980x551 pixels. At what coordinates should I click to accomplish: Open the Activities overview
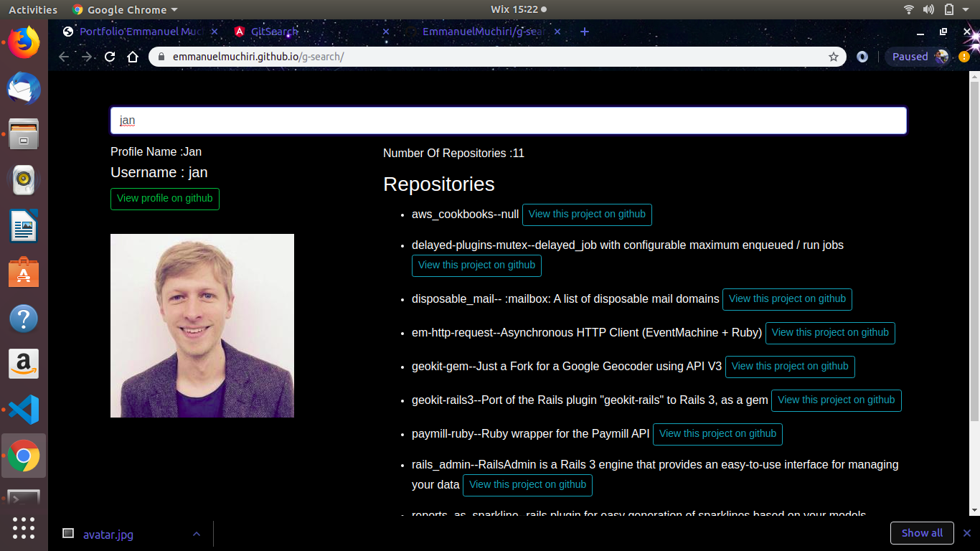point(33,9)
